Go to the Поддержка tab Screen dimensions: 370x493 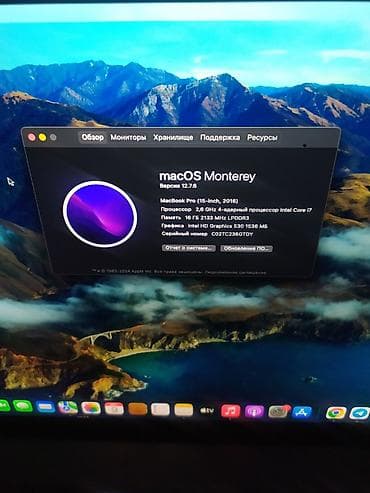click(220, 138)
